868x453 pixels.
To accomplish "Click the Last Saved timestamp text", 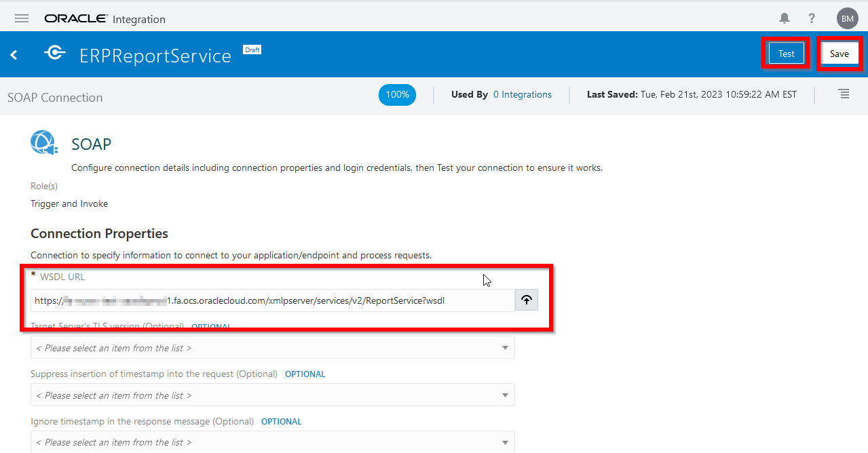I will 692,95.
